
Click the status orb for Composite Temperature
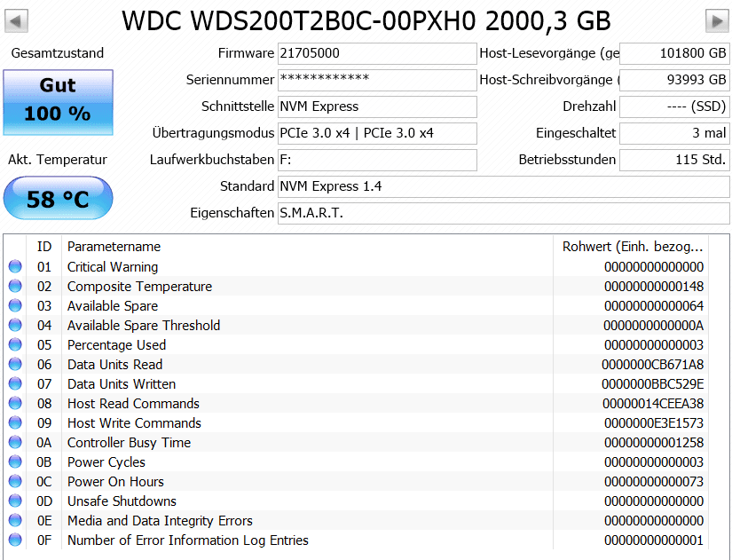[15, 286]
